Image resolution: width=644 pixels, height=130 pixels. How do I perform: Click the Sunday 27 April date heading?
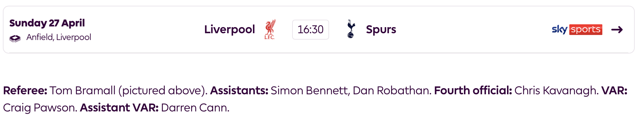click(x=47, y=23)
